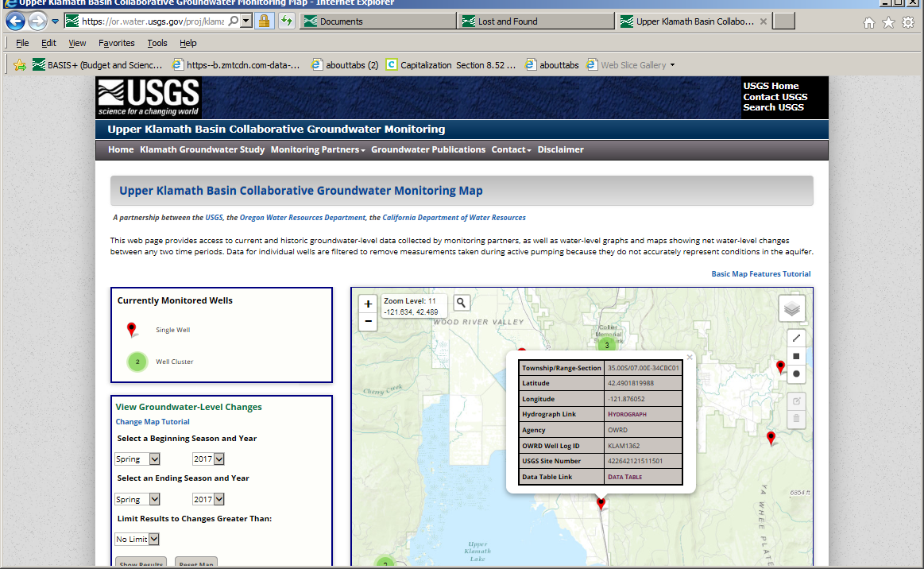The image size is (924, 569).
Task: Click the security lock icon
Action: (x=264, y=21)
